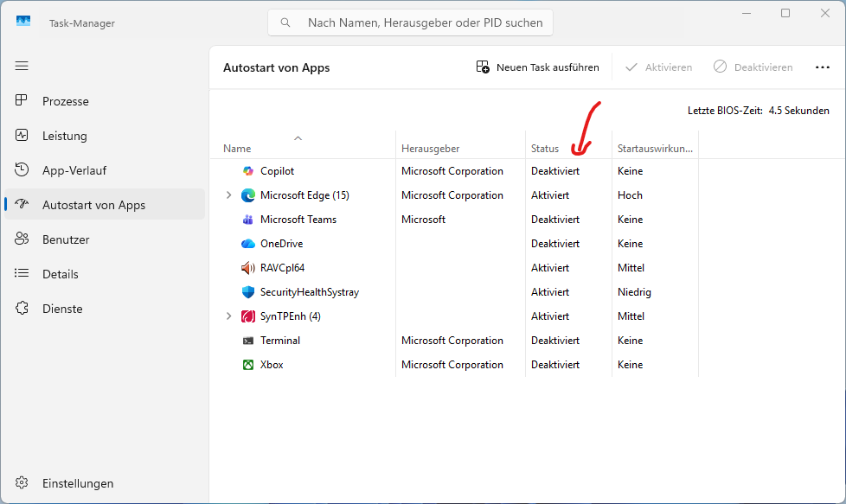Switch to the Leistung tab
Image resolution: width=846 pixels, height=504 pixels.
coord(64,136)
